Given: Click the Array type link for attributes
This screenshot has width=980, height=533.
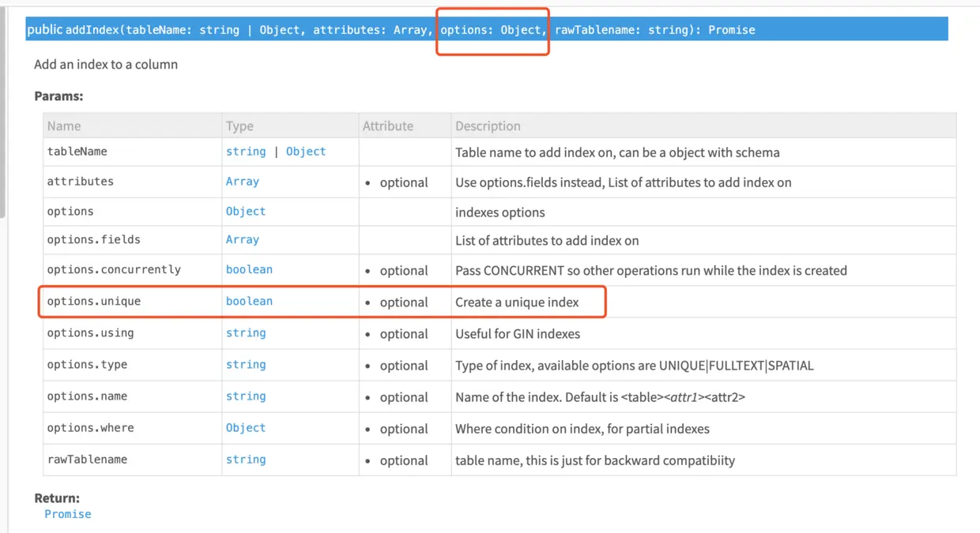Looking at the screenshot, I should (243, 182).
